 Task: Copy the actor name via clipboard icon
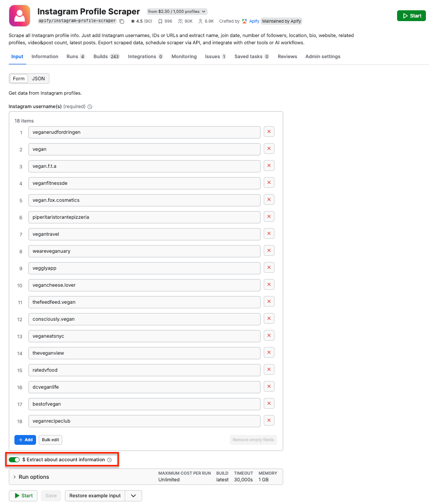(x=121, y=22)
